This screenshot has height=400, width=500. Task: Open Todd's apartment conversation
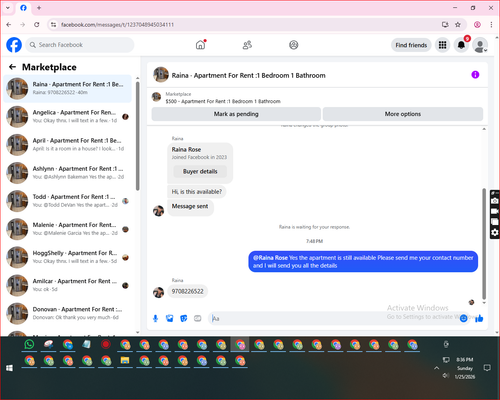(68, 201)
